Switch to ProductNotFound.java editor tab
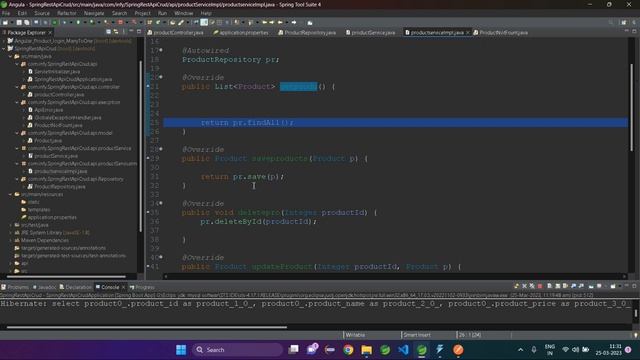Image resolution: width=640 pixels, height=360 pixels. [500, 32]
